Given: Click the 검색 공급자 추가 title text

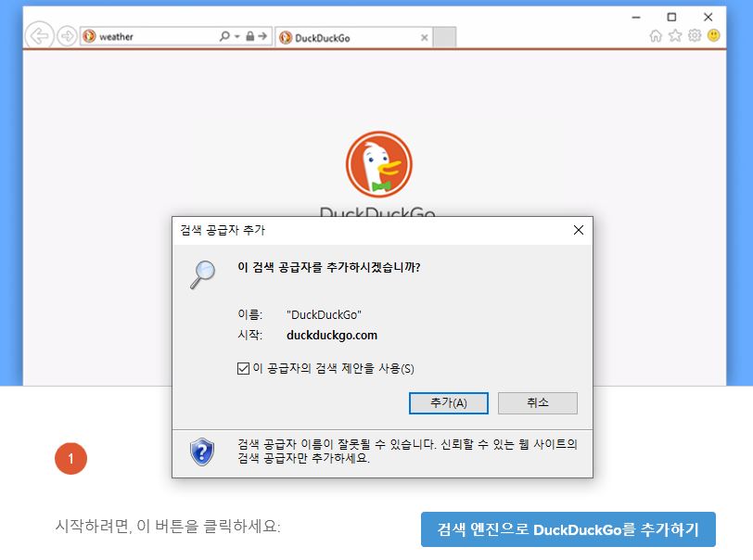Looking at the screenshot, I should coord(223,230).
